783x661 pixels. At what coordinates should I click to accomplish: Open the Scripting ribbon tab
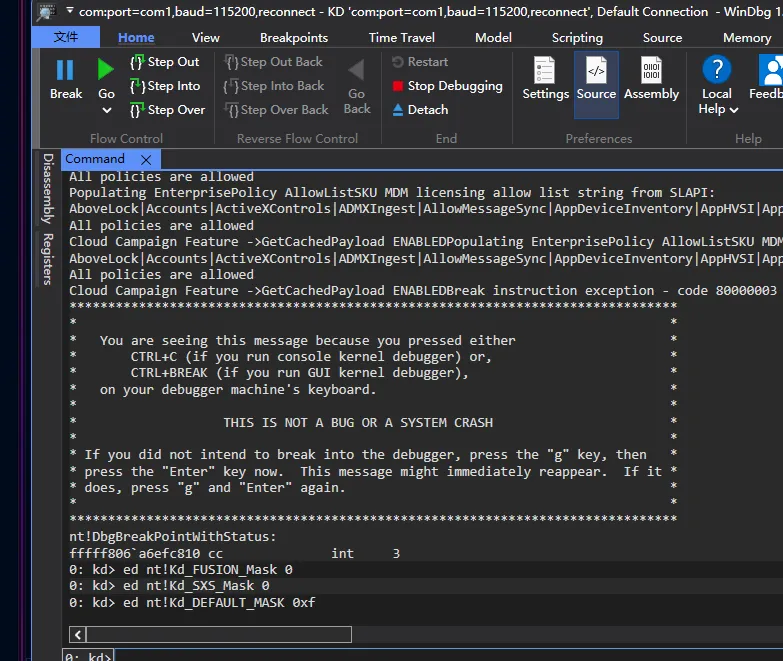(x=577, y=38)
